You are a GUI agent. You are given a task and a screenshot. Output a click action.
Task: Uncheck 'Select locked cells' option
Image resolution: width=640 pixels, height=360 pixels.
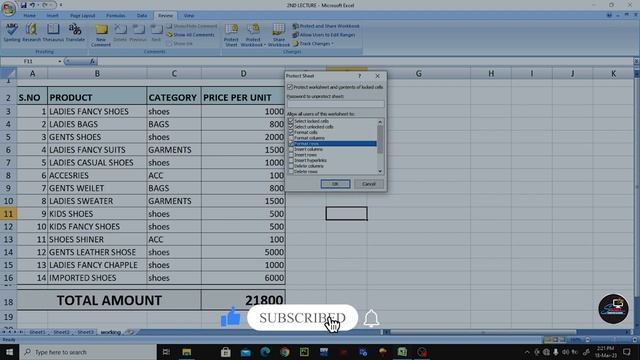291,121
